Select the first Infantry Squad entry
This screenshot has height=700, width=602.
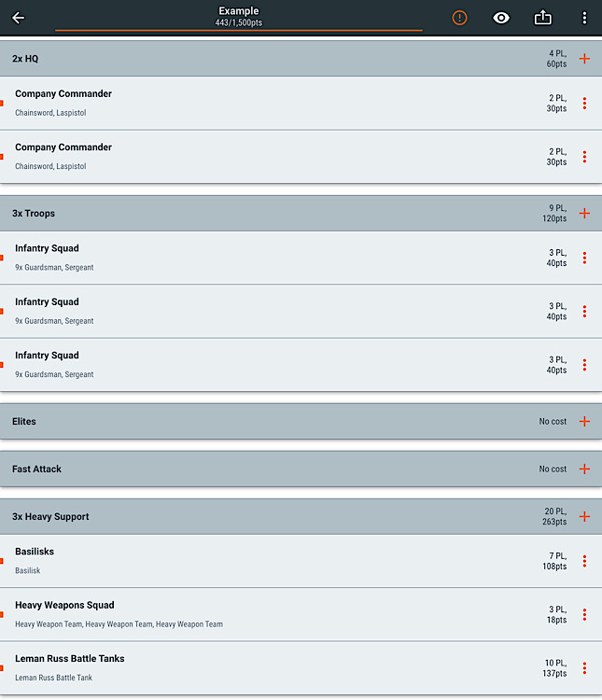301,258
